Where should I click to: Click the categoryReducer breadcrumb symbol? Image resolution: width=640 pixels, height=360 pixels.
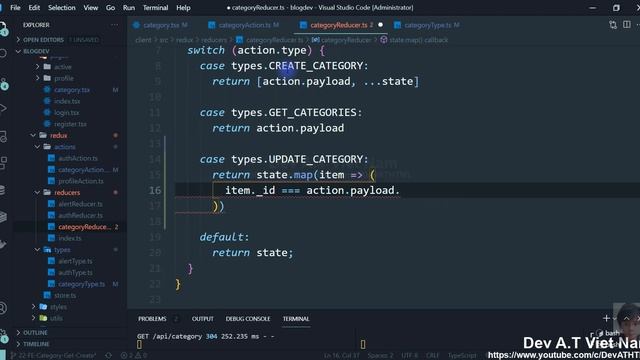(342, 40)
